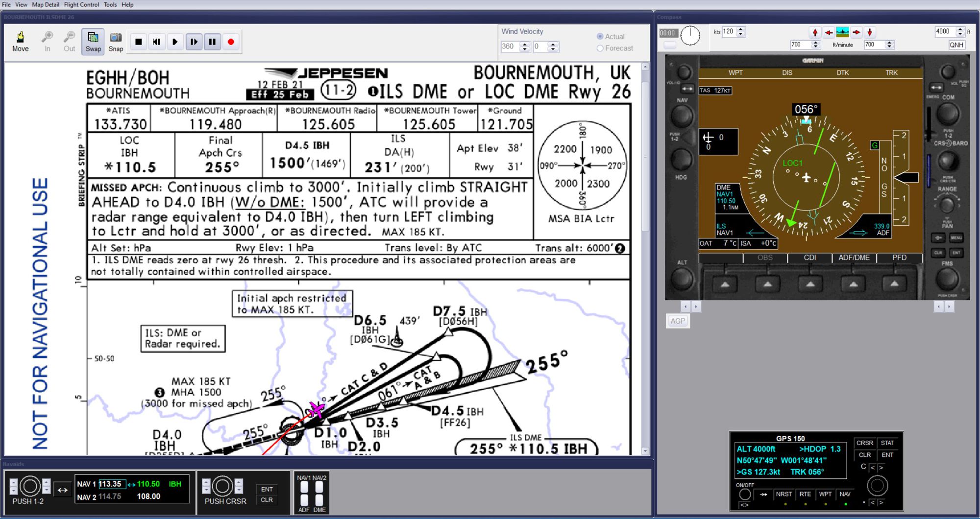Screen dimensions: 980x519
Task: Pause the flight simulation
Action: click(212, 42)
